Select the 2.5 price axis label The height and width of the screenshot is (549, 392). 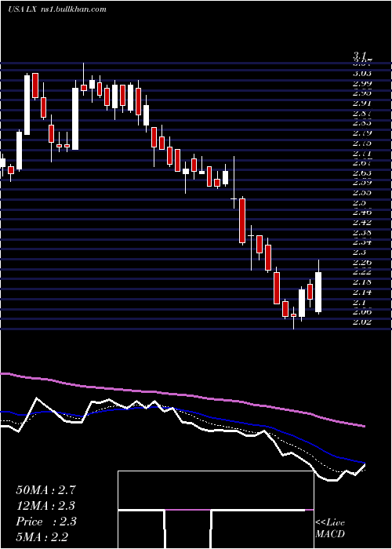[359, 202]
